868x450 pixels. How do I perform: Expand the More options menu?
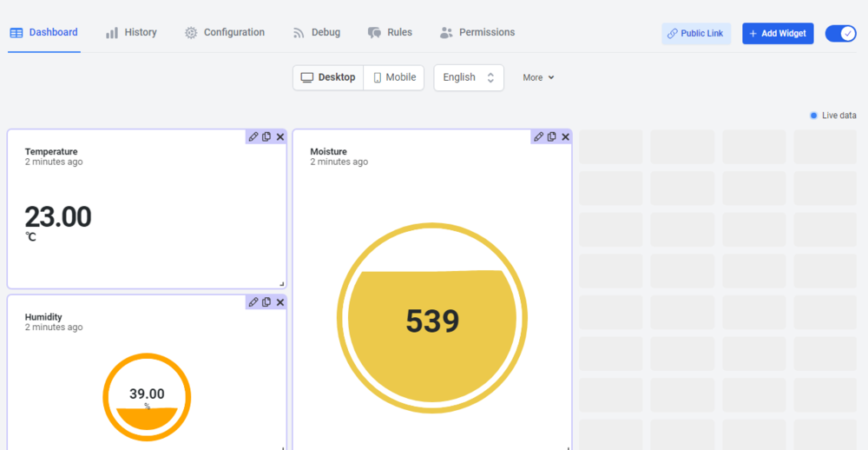point(538,77)
